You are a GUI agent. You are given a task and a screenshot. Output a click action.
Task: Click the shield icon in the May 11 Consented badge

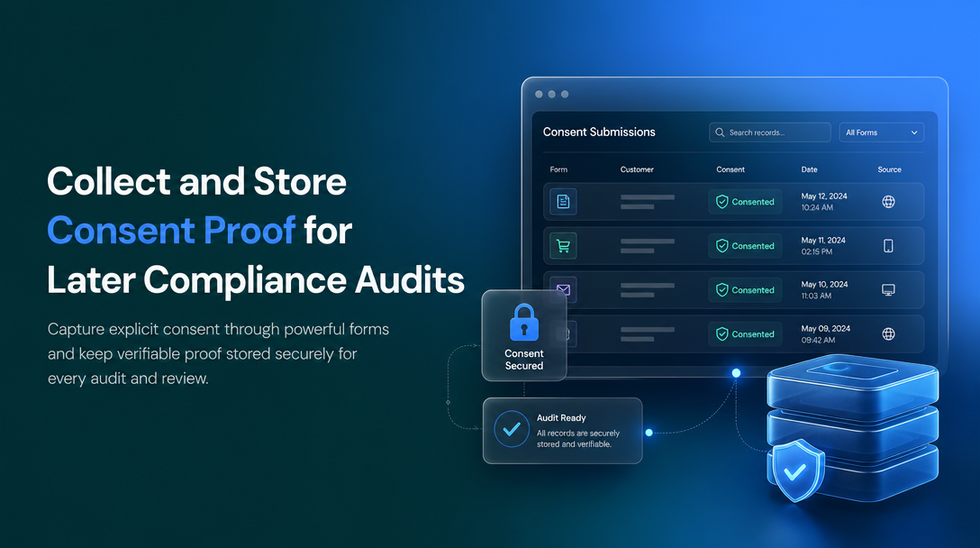721,246
